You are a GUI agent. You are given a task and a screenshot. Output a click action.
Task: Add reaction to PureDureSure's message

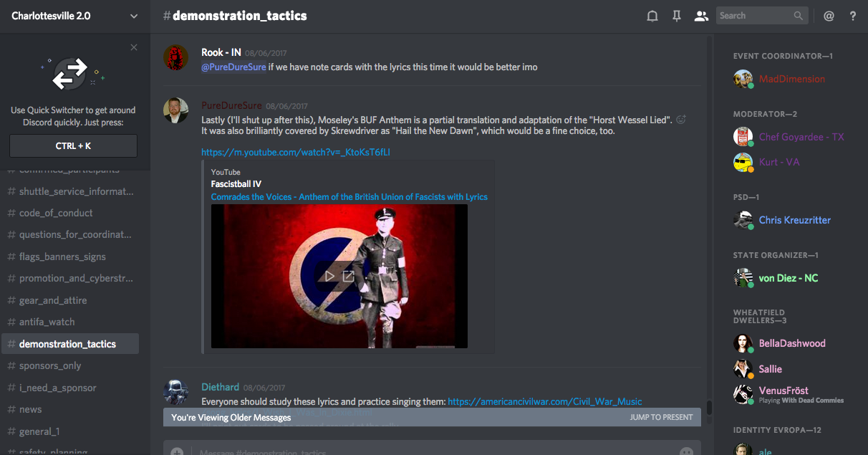681,120
